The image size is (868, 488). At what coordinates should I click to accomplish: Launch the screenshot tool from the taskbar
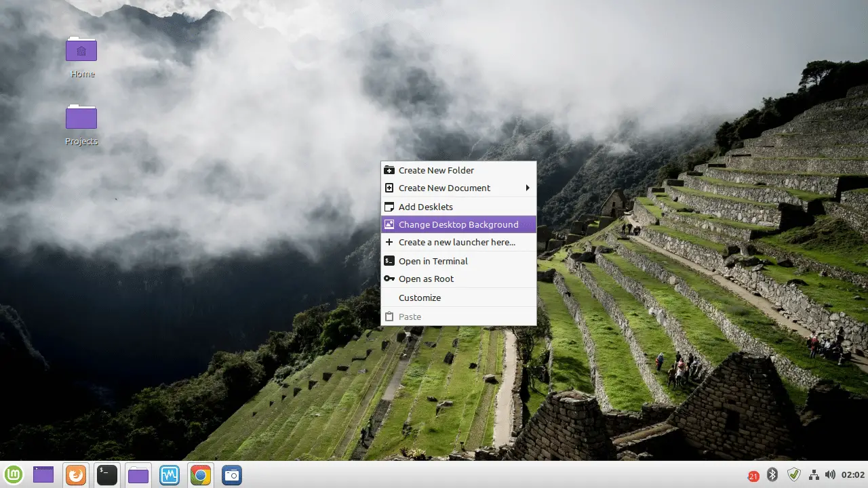click(232, 474)
